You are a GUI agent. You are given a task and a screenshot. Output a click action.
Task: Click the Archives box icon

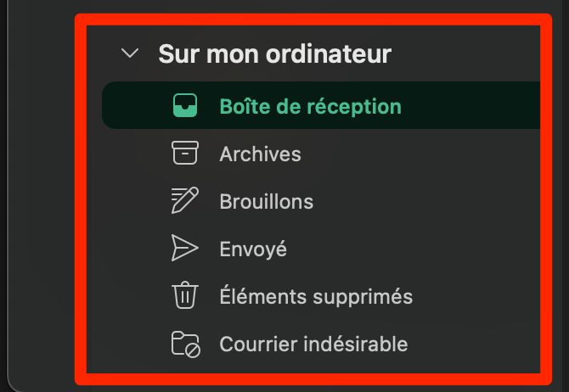185,154
